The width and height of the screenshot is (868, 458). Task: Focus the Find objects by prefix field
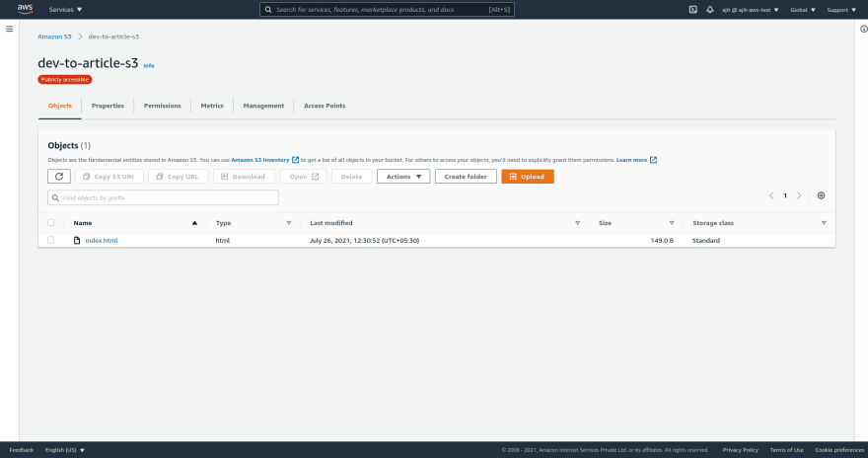point(164,197)
